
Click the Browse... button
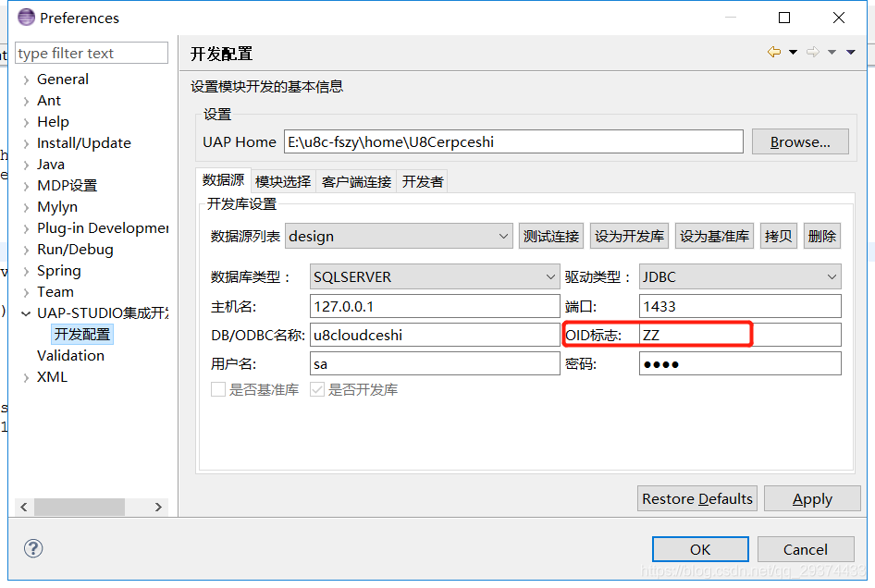800,141
